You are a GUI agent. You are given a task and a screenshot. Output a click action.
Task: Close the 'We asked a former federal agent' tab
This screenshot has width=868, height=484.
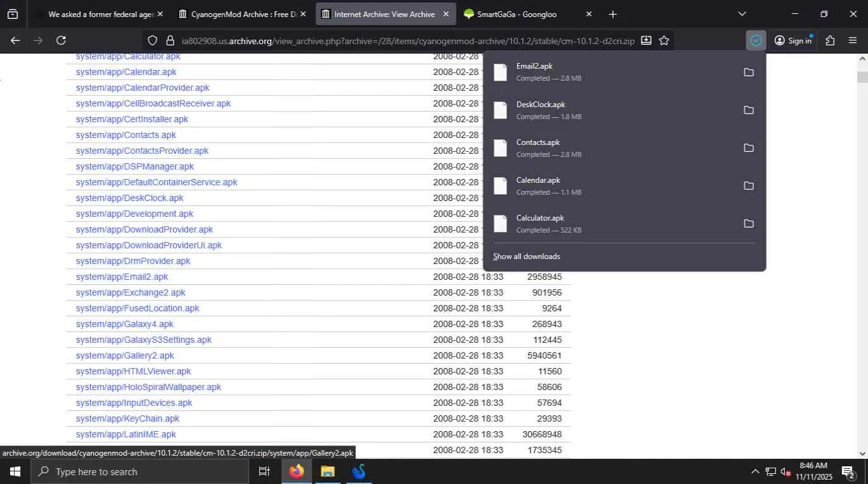click(x=160, y=14)
